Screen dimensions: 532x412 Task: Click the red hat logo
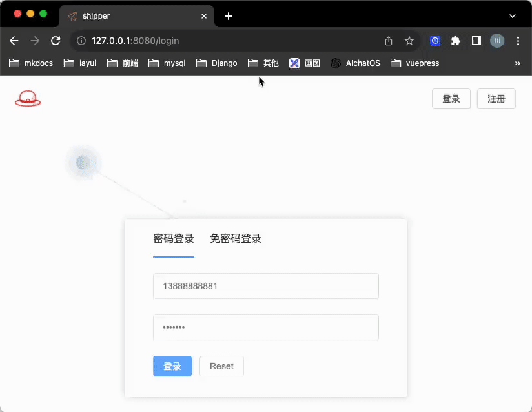point(28,99)
